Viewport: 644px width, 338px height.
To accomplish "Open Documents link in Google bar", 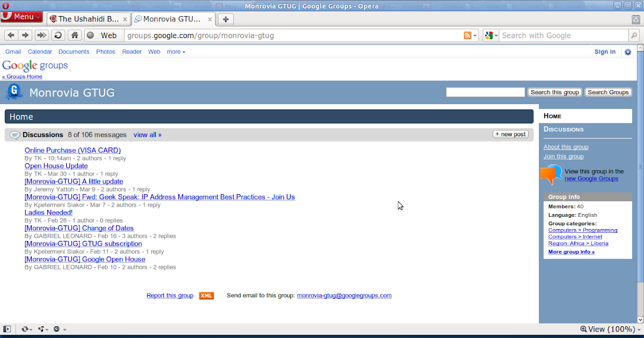I will pyautogui.click(x=74, y=52).
